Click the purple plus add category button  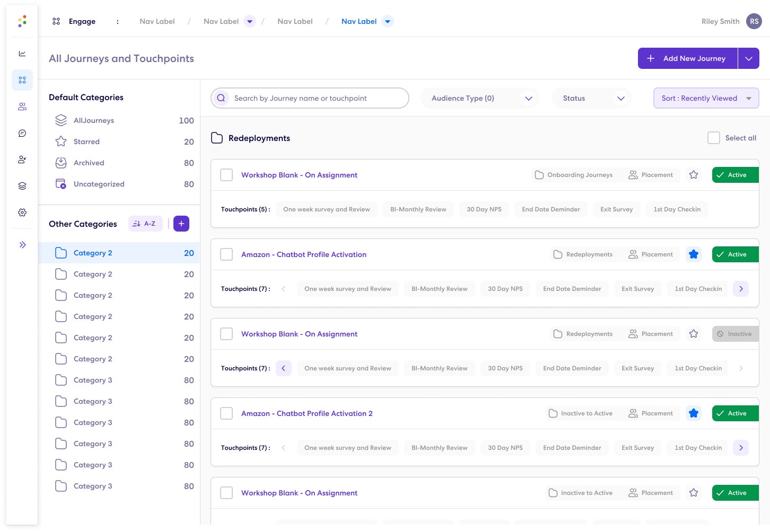(x=181, y=224)
